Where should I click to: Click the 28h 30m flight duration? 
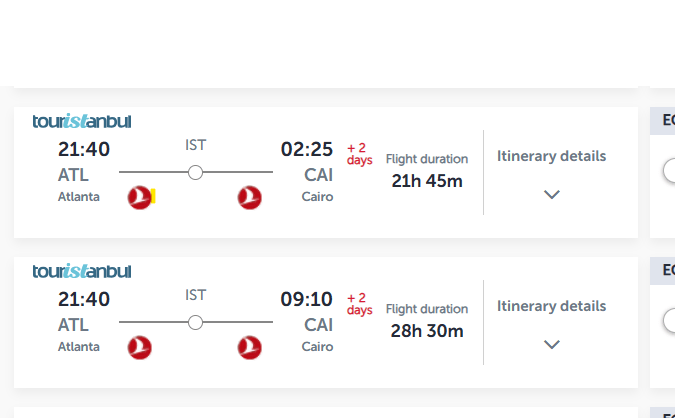point(427,331)
